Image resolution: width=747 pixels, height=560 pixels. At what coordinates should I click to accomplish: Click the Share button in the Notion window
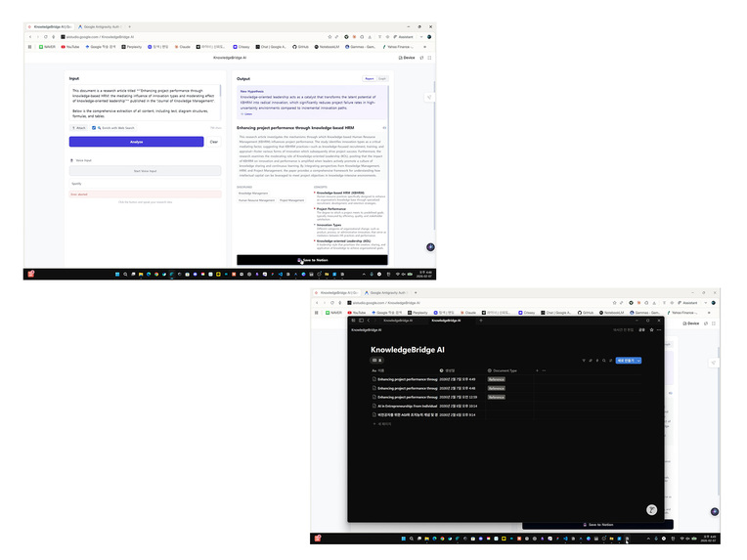[x=641, y=329]
